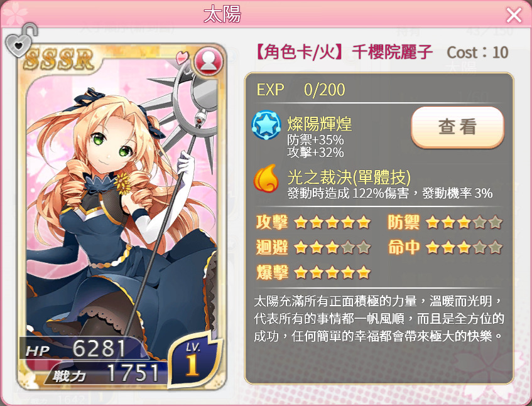Tap the LV. 1 level badge

pos(193,359)
